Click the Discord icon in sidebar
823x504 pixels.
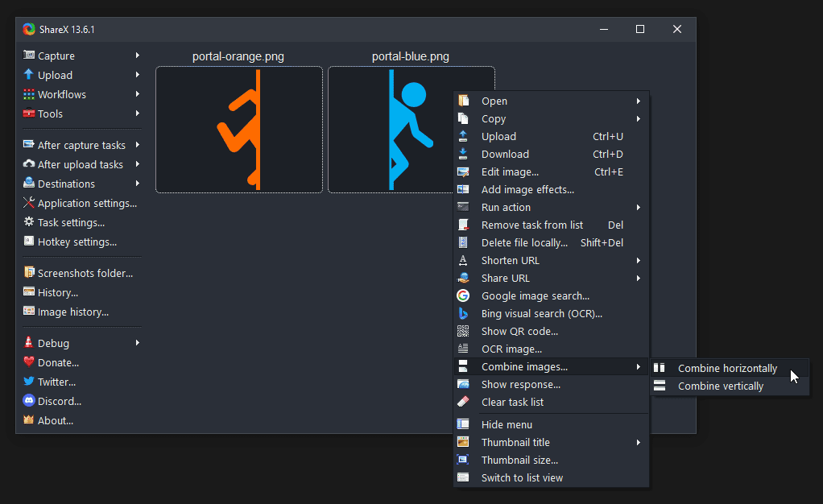tap(29, 401)
